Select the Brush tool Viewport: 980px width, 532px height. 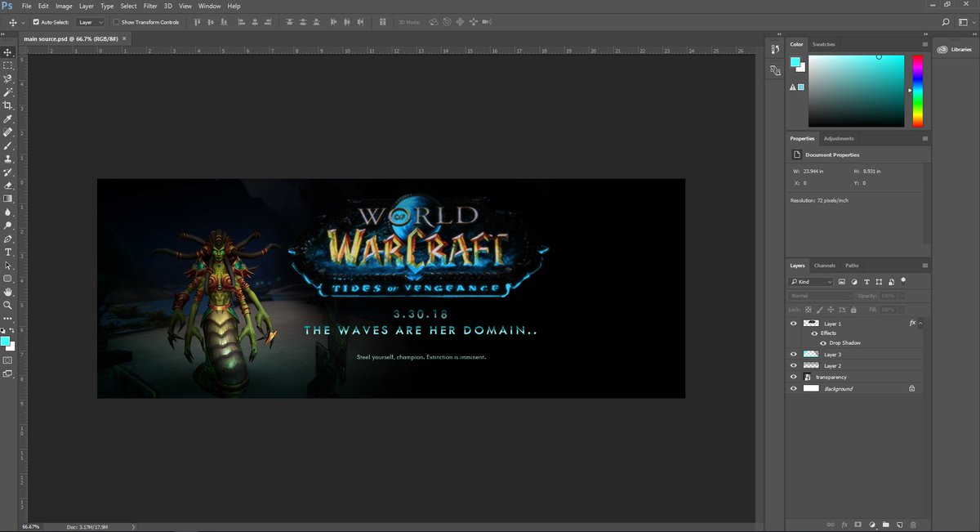(8, 145)
